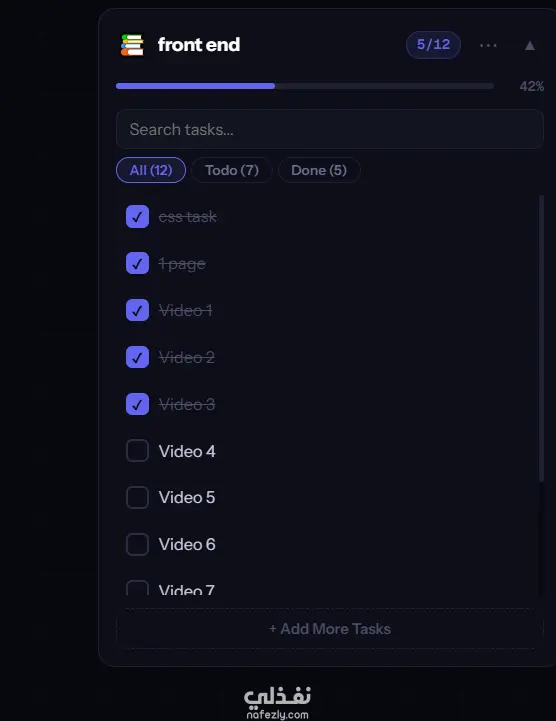556x721 pixels.
Task: Switch to the Todo (7) filter
Action: (x=232, y=170)
